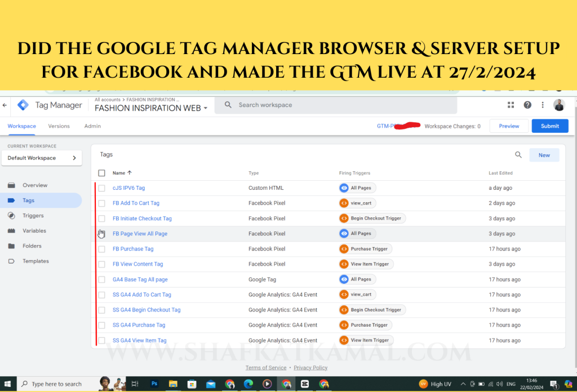Switch to the Workspace tab
This screenshot has height=392, width=577.
[x=22, y=126]
